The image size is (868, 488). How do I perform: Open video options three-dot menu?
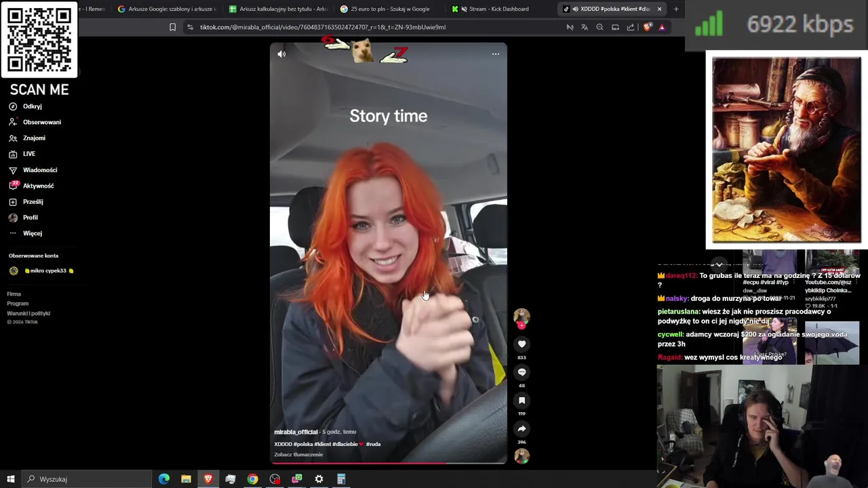496,54
